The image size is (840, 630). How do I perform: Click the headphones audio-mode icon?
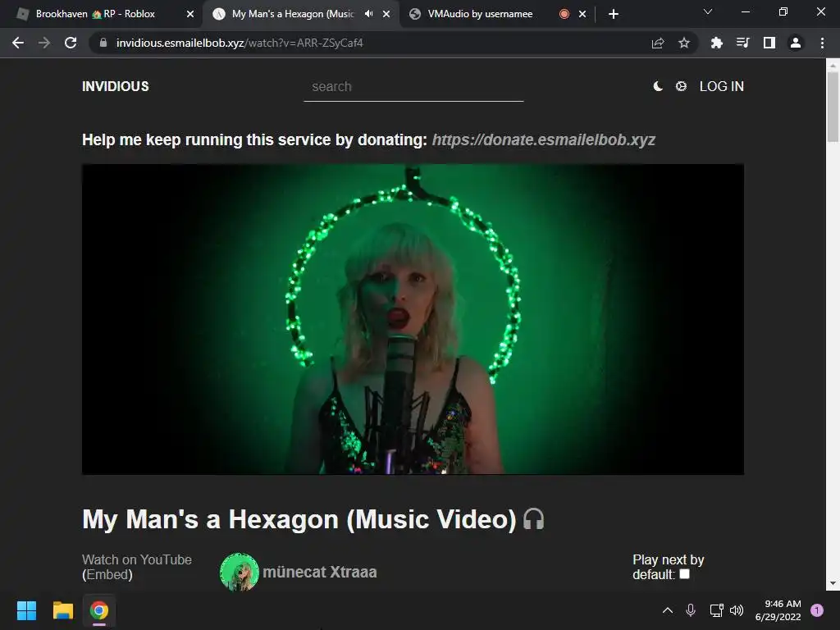[x=533, y=519]
